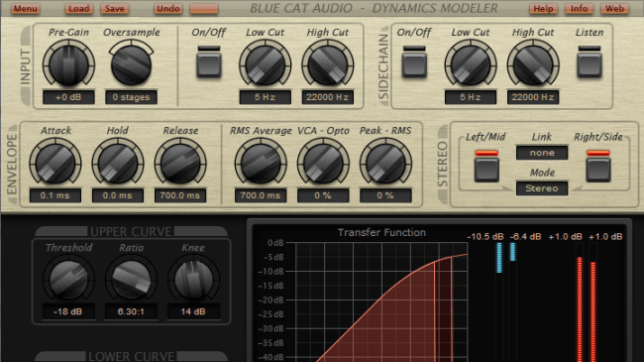This screenshot has height=362, width=644.
Task: Click the Load preset button
Action: click(x=78, y=9)
